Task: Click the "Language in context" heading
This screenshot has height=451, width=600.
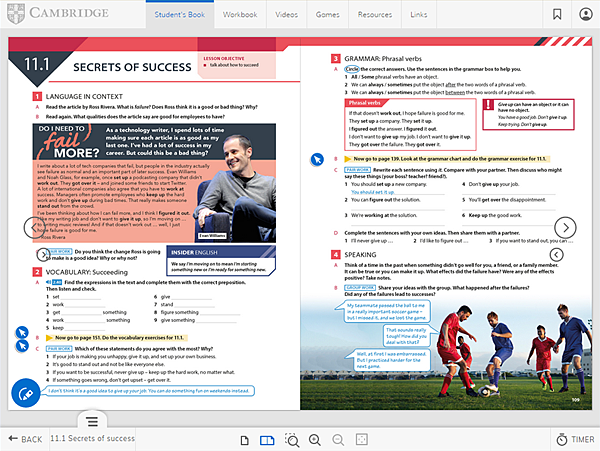Action: [x=84, y=96]
